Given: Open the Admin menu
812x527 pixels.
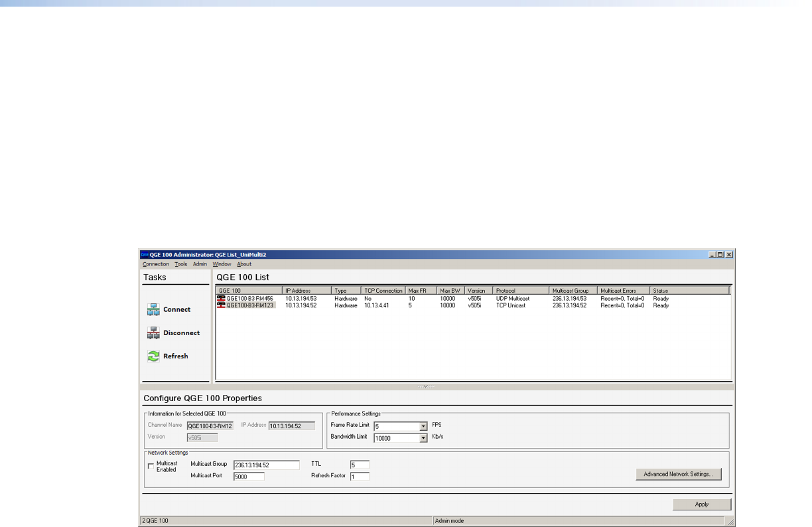Looking at the screenshot, I should tap(200, 264).
